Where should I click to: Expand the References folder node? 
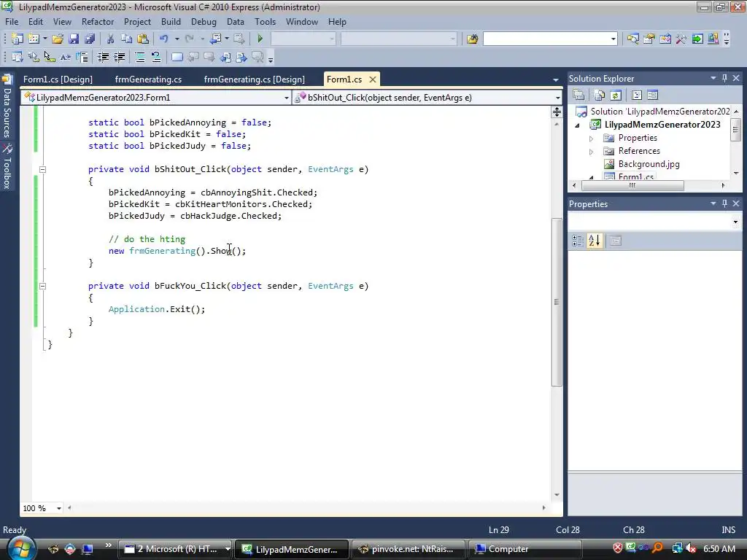pyautogui.click(x=591, y=152)
